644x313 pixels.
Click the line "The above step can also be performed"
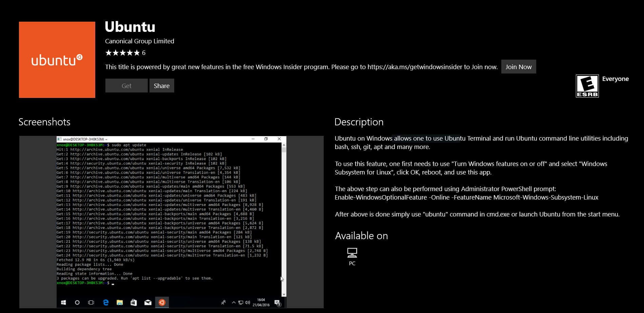[x=445, y=189]
